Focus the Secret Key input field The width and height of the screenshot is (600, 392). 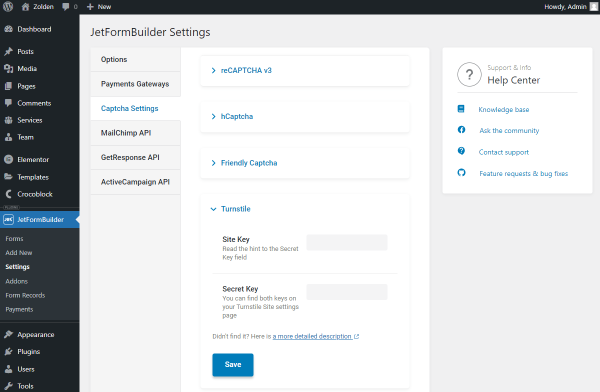click(x=347, y=292)
